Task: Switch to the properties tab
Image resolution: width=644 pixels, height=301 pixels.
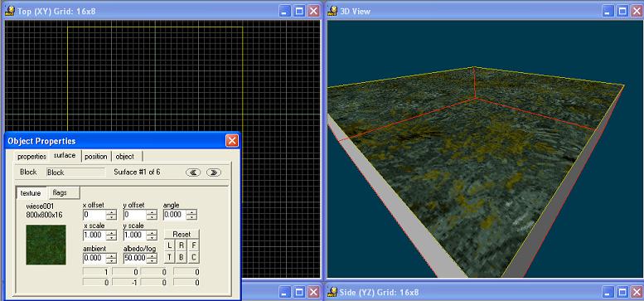Action: tap(31, 157)
